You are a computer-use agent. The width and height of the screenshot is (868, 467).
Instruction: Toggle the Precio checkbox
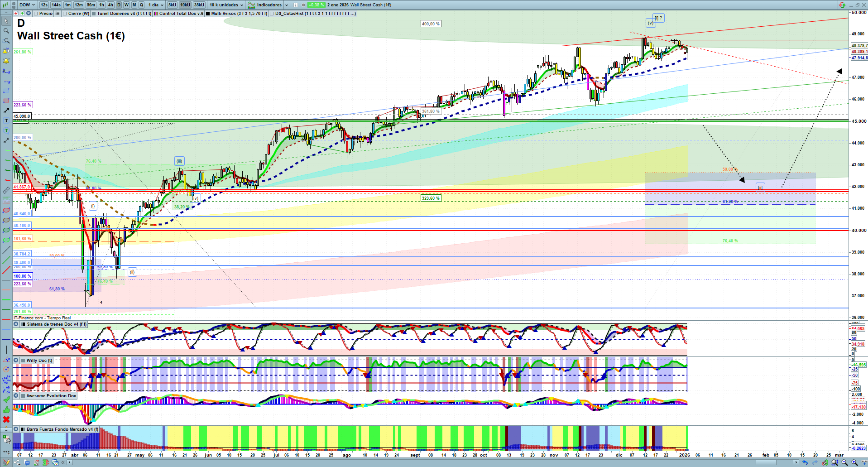pos(36,14)
